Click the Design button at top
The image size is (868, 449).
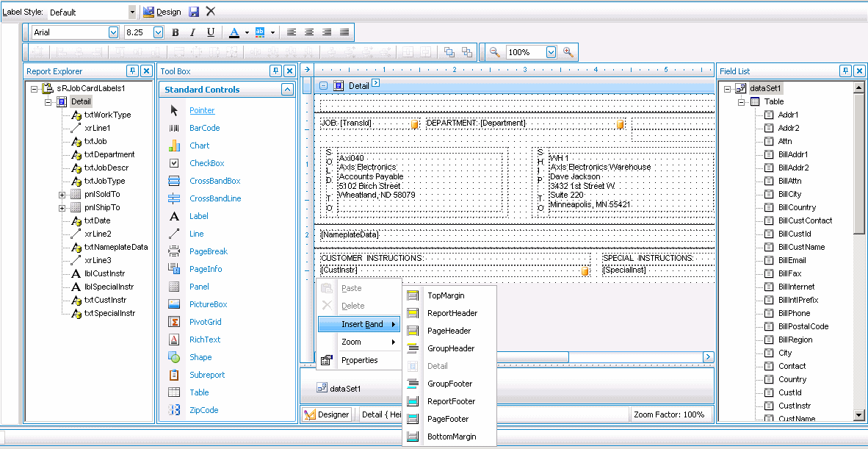(x=162, y=12)
